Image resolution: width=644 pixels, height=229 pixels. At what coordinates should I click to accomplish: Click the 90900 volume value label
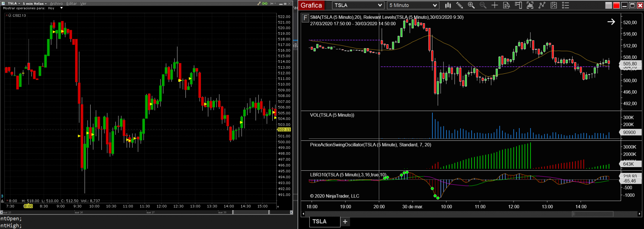coord(630,132)
